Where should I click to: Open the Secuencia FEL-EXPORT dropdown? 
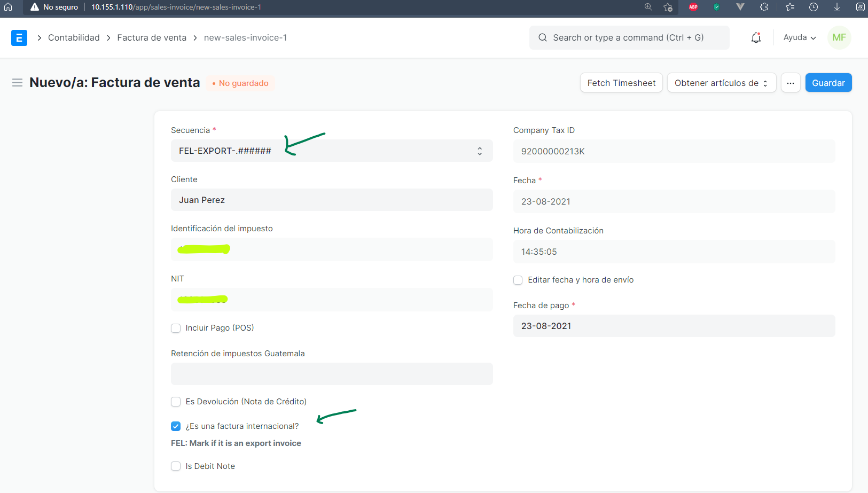(x=332, y=151)
